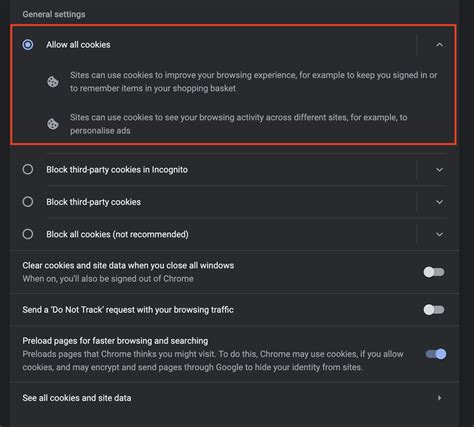Click the General settings section heading

(54, 14)
